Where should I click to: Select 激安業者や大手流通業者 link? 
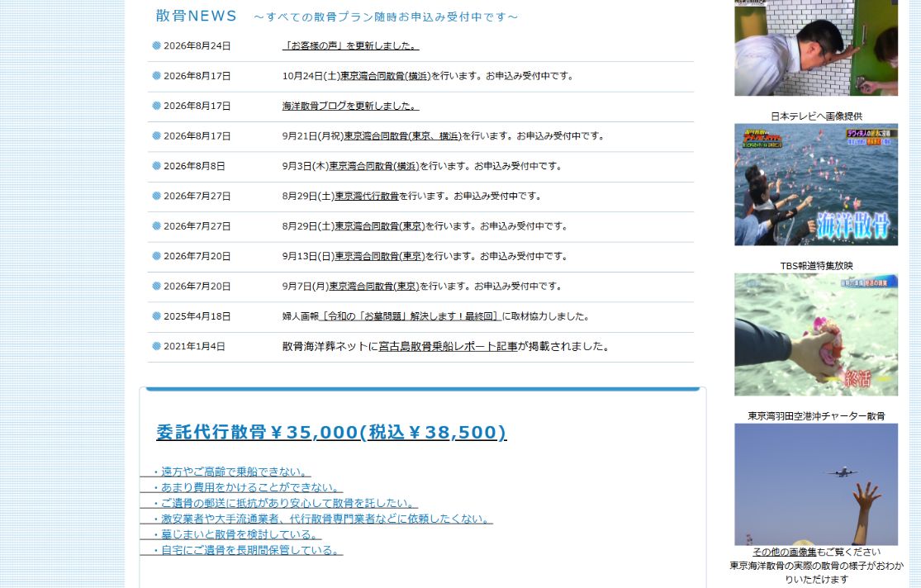coord(316,519)
